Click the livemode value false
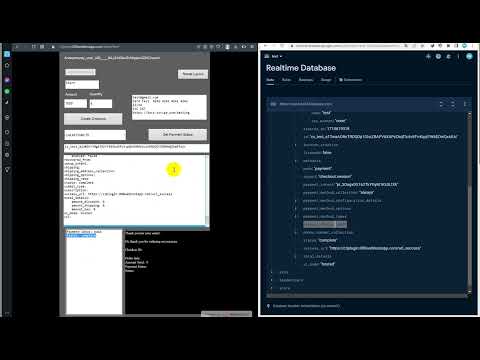This screenshot has height=360, width=480. 327,153
